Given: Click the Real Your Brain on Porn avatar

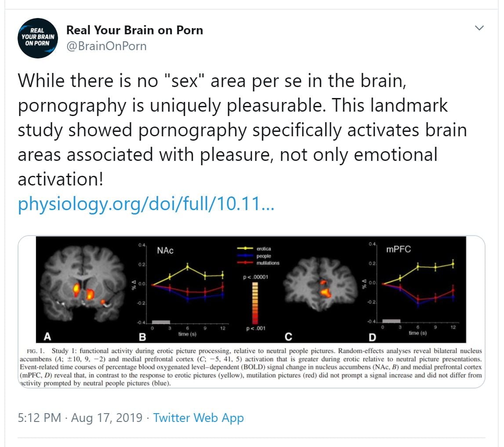Looking at the screenshot, I should coord(37,39).
